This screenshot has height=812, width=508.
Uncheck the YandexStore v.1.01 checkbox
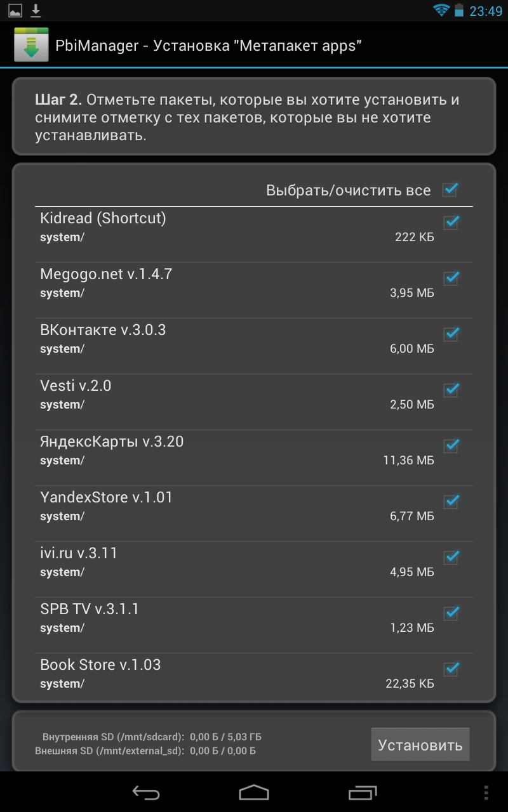(451, 502)
